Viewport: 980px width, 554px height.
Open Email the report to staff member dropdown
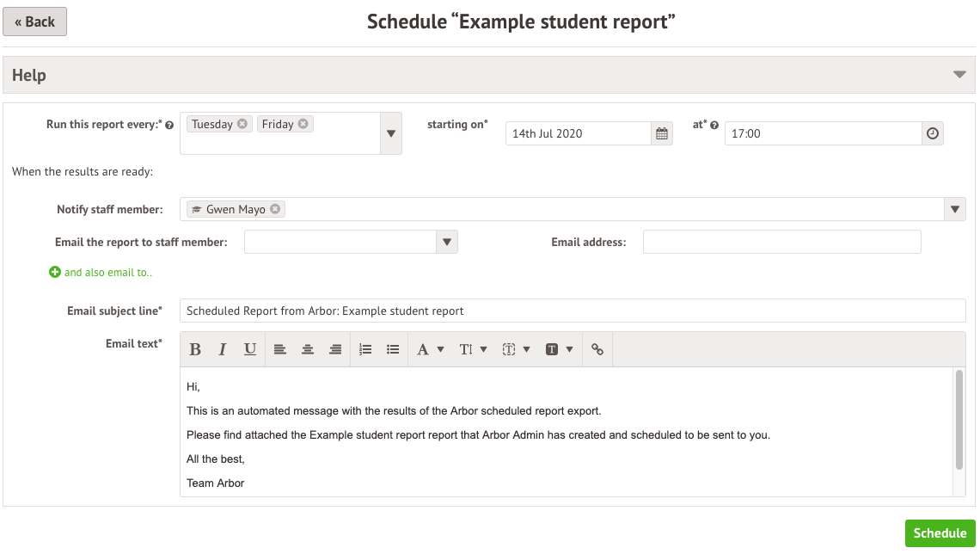447,243
